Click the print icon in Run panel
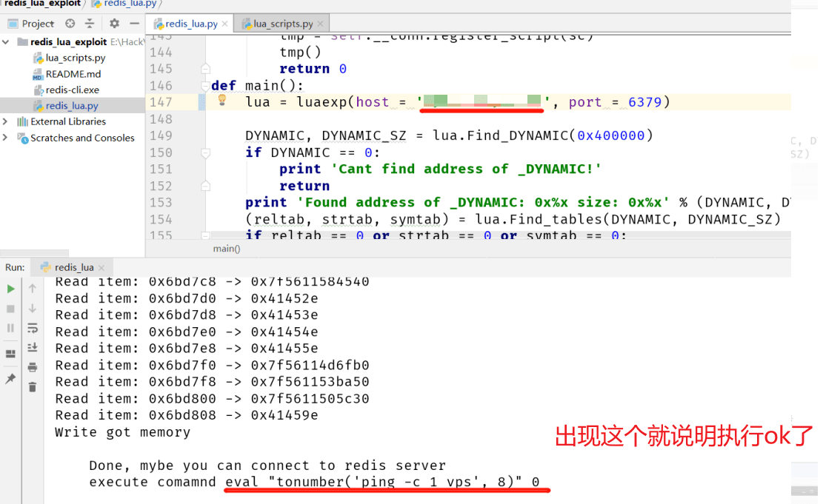Screen dimensions: 823x504 (x=33, y=367)
